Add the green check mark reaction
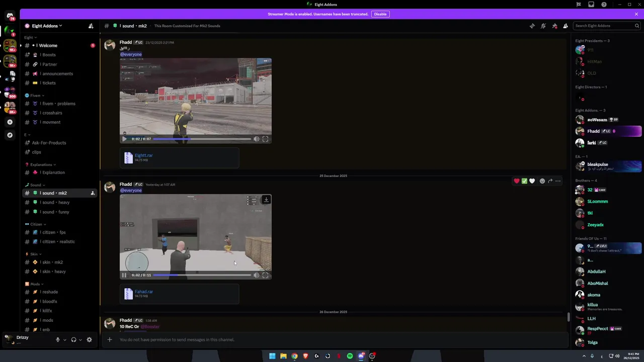The width and height of the screenshot is (644, 362). pyautogui.click(x=524, y=181)
